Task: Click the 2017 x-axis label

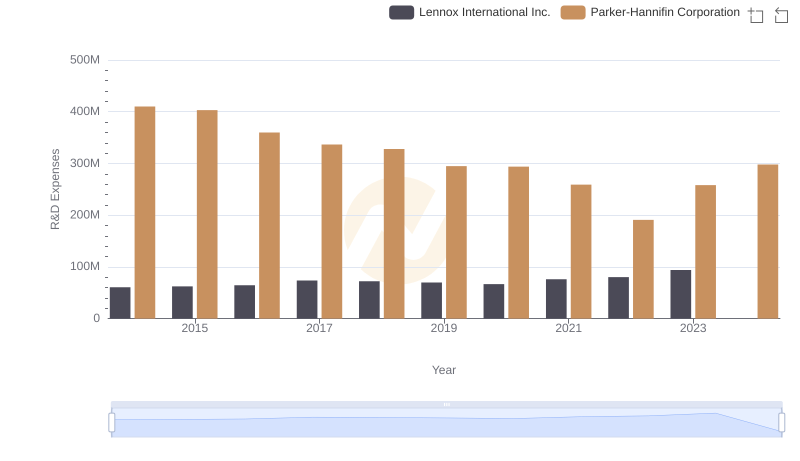Action: coord(319,328)
